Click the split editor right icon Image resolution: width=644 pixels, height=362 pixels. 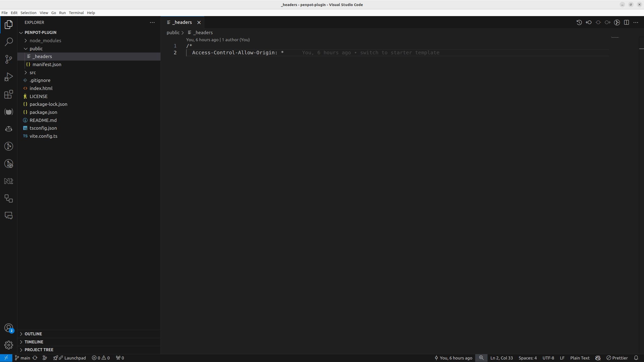[626, 22]
